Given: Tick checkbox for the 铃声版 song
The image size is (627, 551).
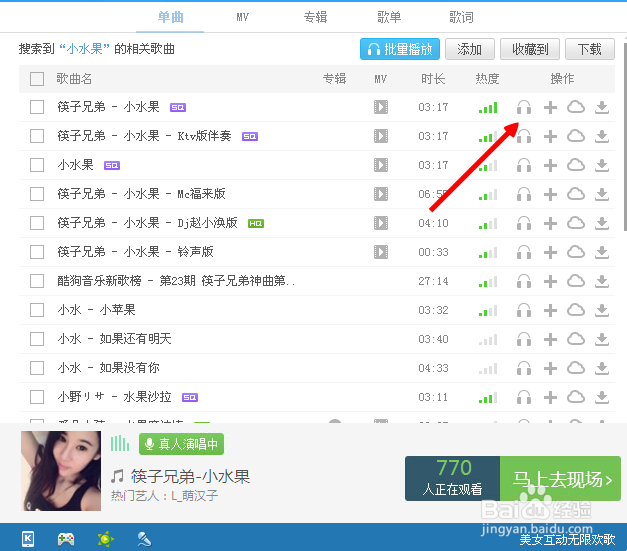Looking at the screenshot, I should 37,252.
